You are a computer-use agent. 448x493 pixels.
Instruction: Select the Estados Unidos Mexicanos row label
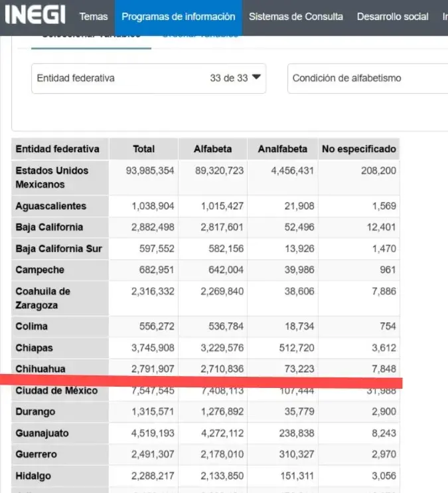(52, 177)
